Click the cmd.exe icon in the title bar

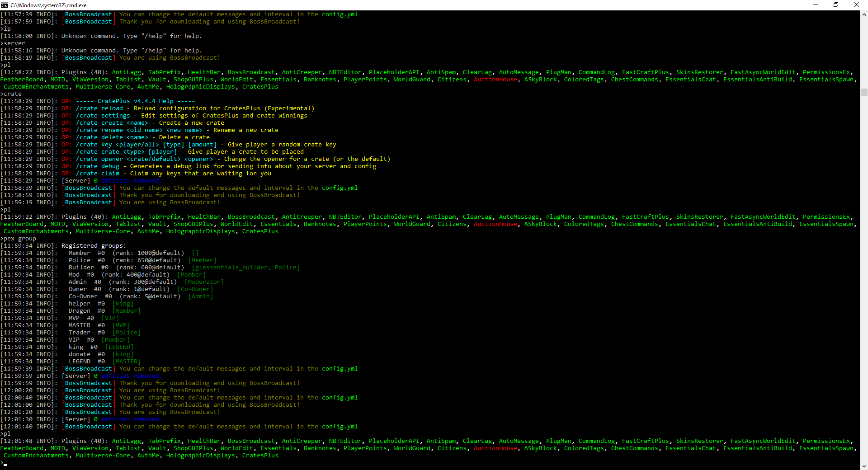pos(5,5)
